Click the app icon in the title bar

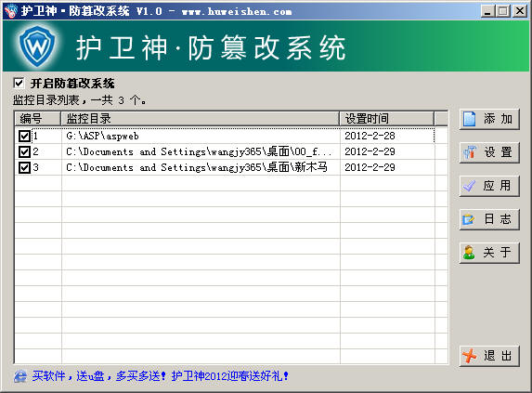(11, 11)
